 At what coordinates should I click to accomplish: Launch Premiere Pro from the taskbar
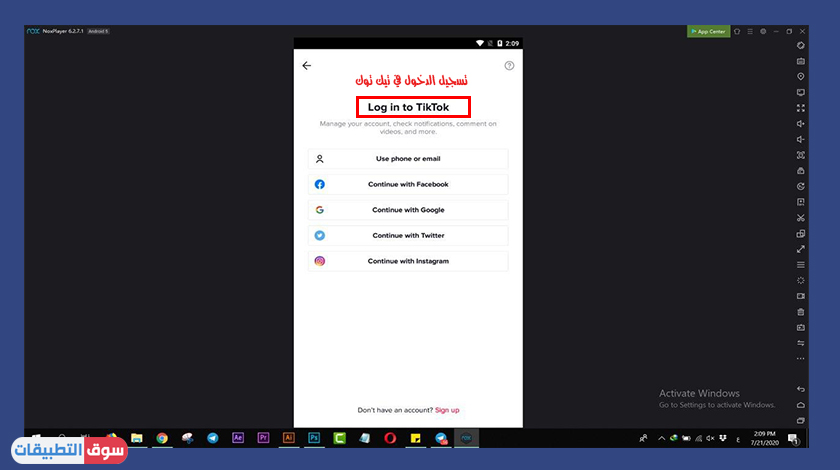(263, 438)
